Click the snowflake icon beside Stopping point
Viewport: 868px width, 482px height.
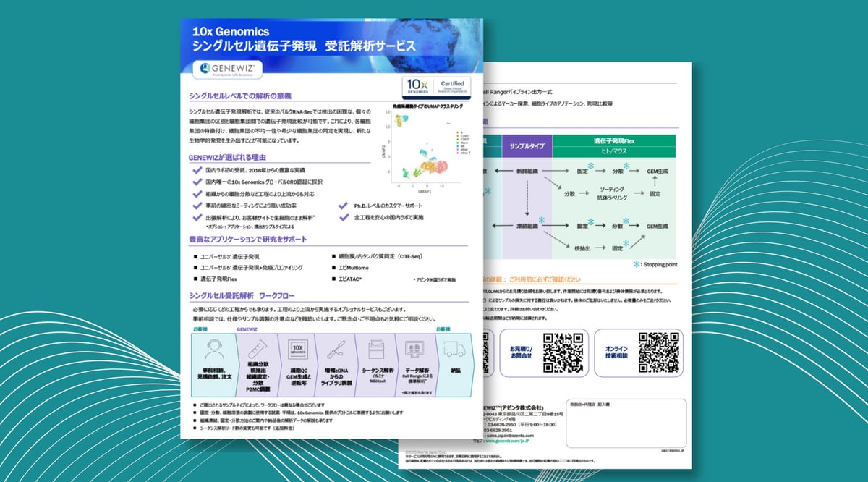tap(637, 264)
